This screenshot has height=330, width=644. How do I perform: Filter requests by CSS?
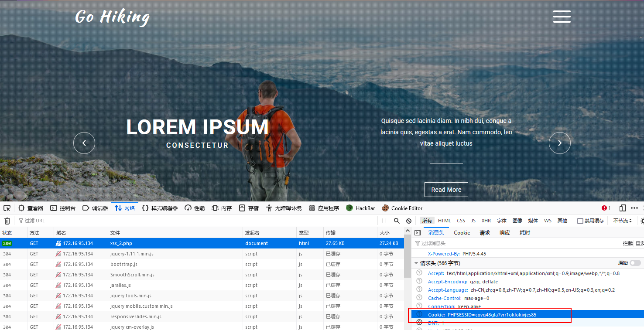tap(461, 221)
